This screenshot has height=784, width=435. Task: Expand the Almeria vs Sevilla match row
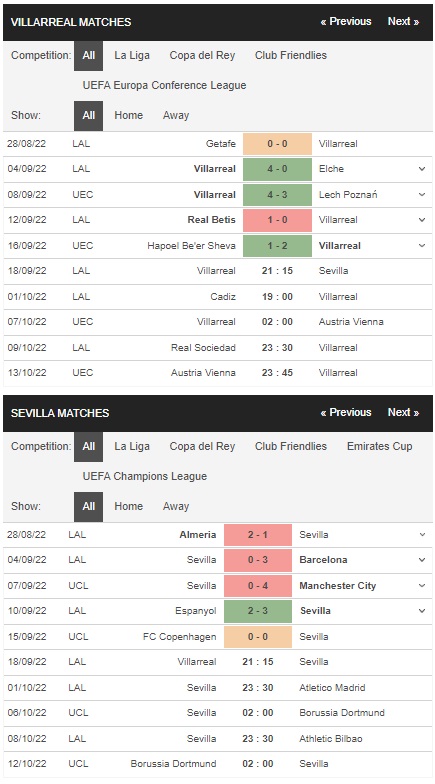422,534
